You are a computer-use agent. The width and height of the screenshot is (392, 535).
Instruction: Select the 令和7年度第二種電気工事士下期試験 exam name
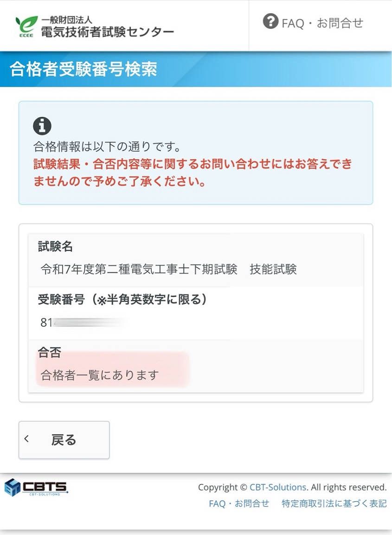pos(139,269)
